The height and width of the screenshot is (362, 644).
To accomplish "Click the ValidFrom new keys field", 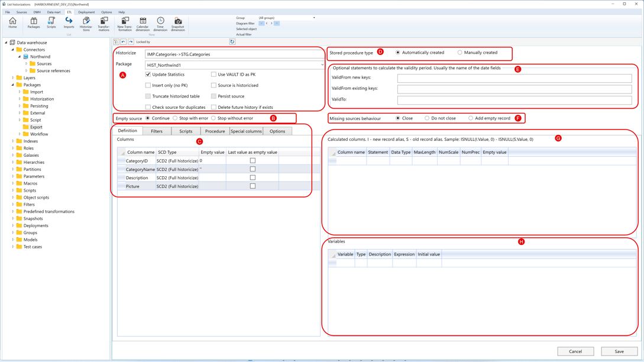I will pyautogui.click(x=514, y=77).
